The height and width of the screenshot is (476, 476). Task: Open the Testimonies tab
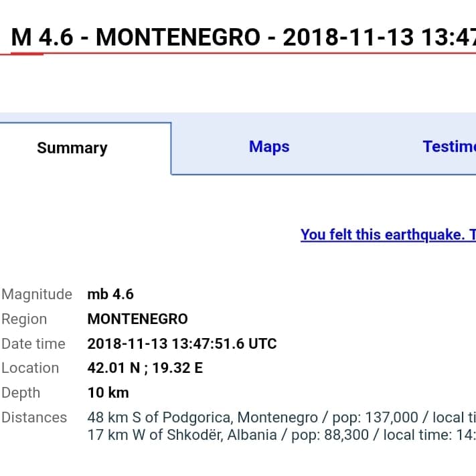pos(449,147)
